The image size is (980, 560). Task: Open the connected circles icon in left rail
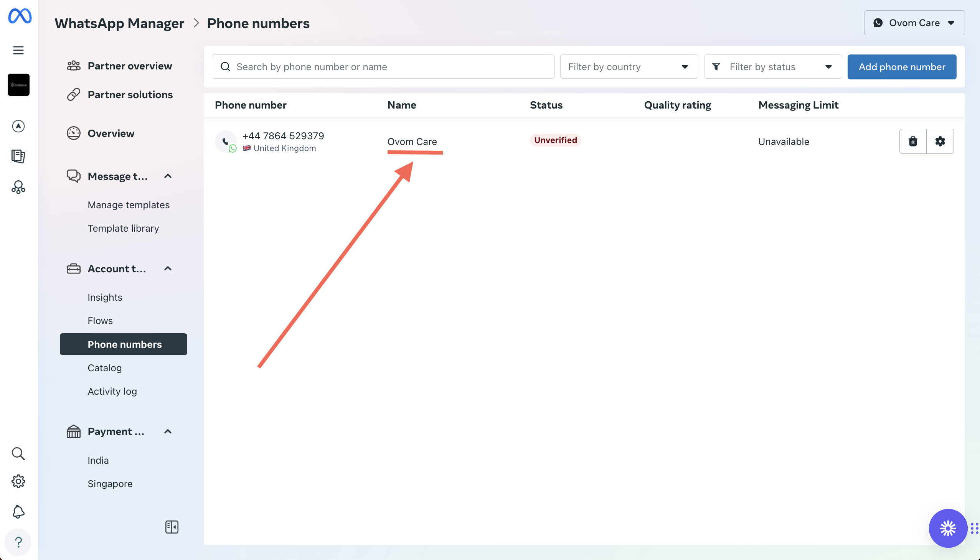tap(18, 187)
